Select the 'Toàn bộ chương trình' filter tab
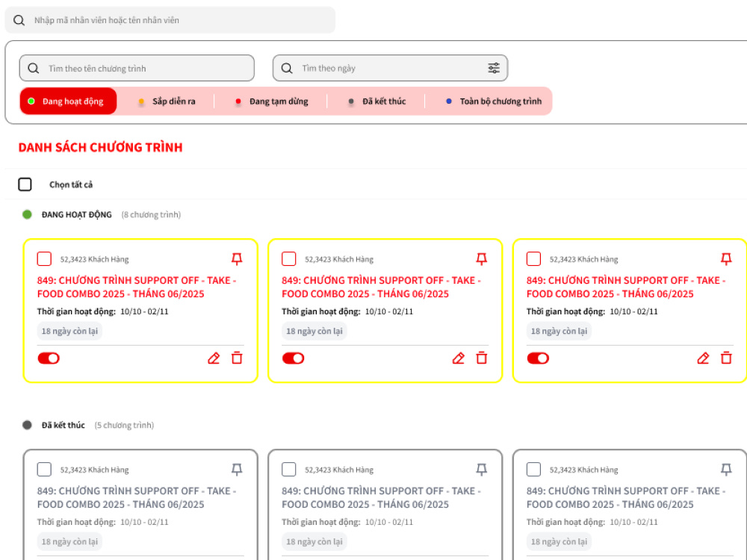This screenshot has height=560, width=747. click(494, 101)
